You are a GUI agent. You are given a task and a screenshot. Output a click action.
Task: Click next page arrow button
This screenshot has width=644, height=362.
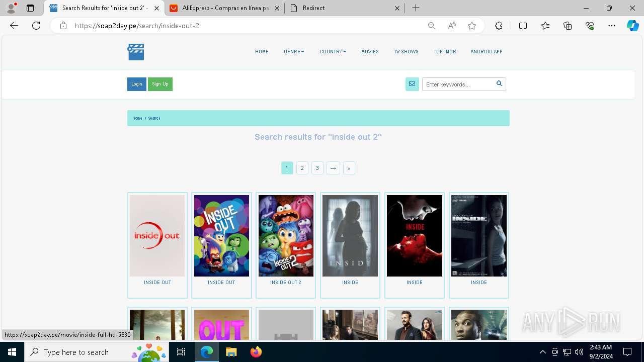click(333, 168)
